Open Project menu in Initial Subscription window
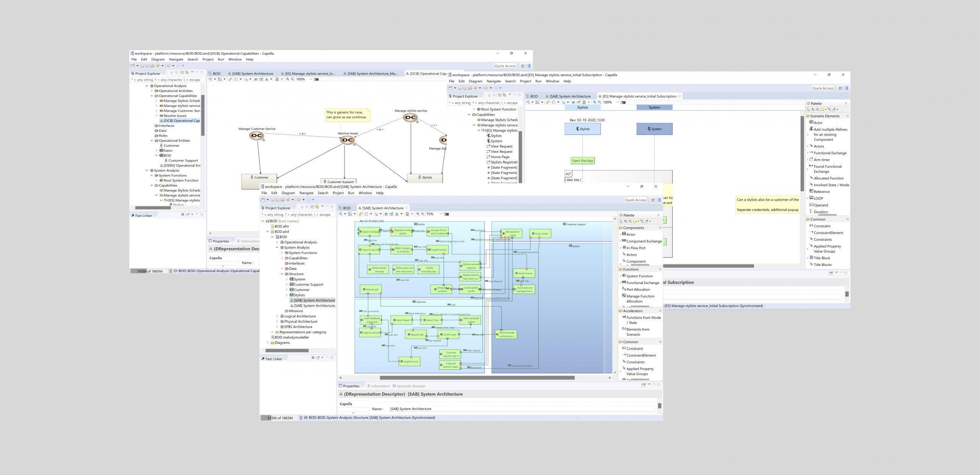Screen dimensions: 980x475 525,81
